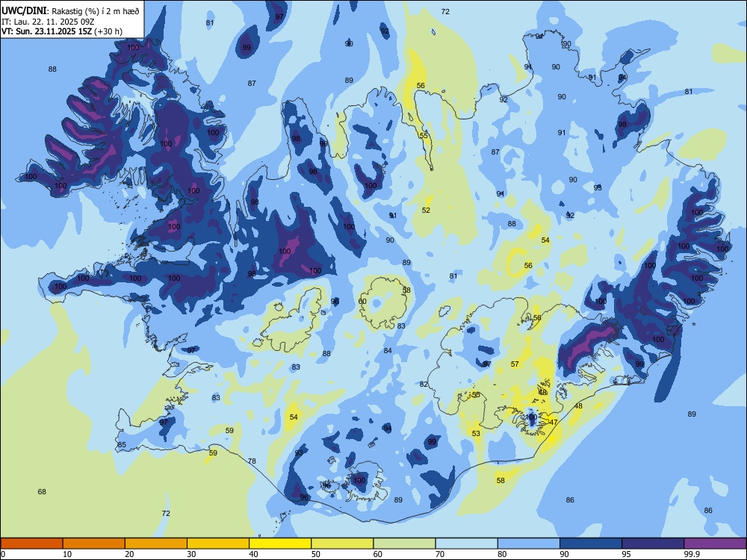
Task: Click the legend tick label "95"
Action: coord(627,554)
